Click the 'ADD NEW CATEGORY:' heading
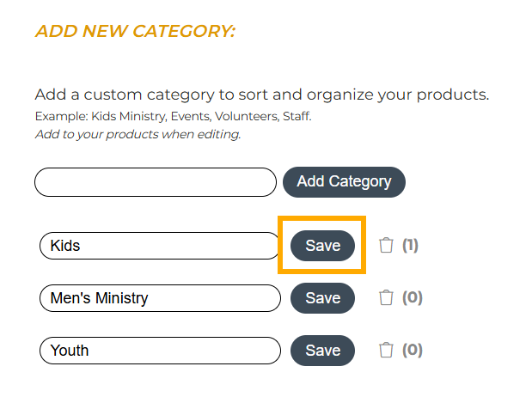The width and height of the screenshot is (532, 397). click(x=136, y=31)
